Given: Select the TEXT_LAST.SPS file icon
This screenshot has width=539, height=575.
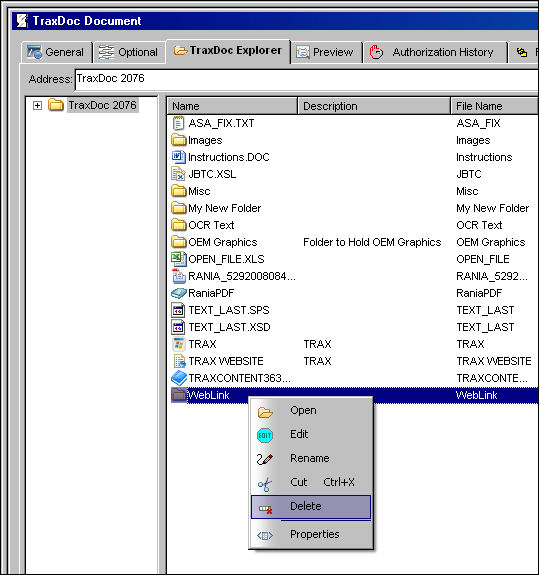Looking at the screenshot, I should tap(178, 310).
